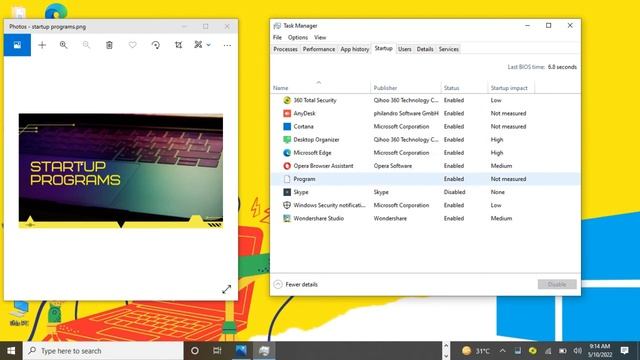Sort startup list by Publisher column

405,88
